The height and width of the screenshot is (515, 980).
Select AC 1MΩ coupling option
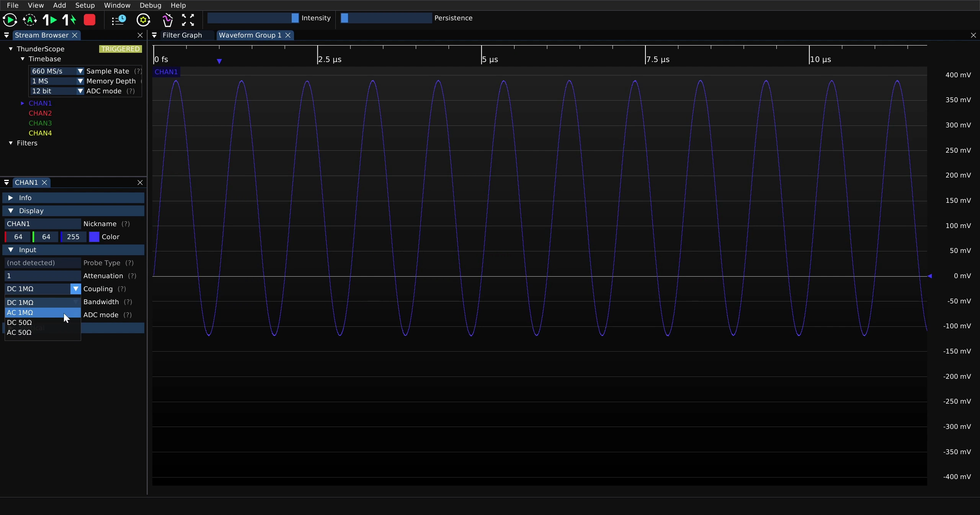(x=42, y=313)
